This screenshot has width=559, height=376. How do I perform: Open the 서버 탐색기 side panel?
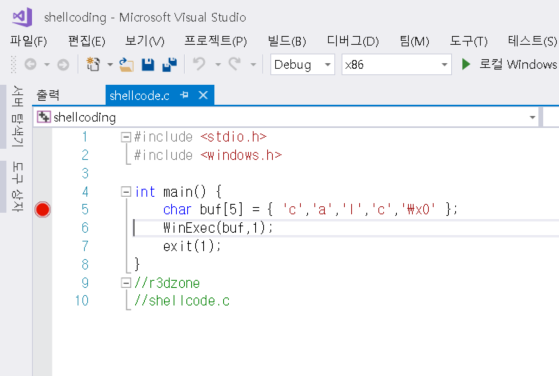coord(17,116)
